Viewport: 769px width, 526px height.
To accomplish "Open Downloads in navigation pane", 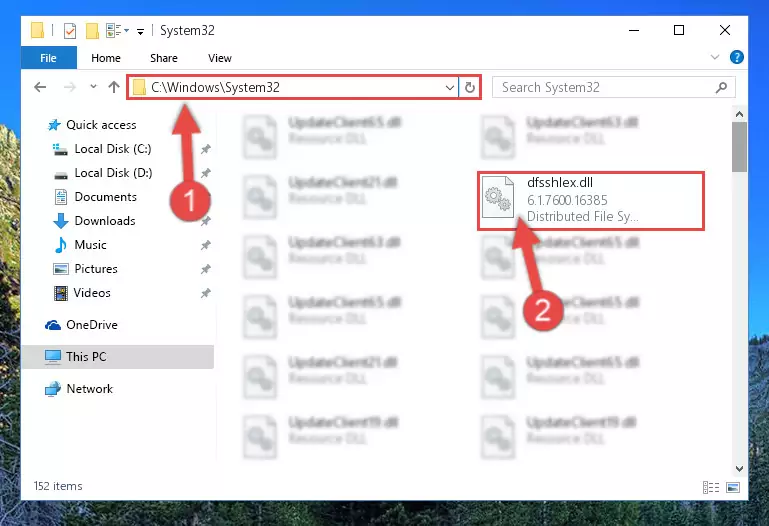I will (104, 221).
